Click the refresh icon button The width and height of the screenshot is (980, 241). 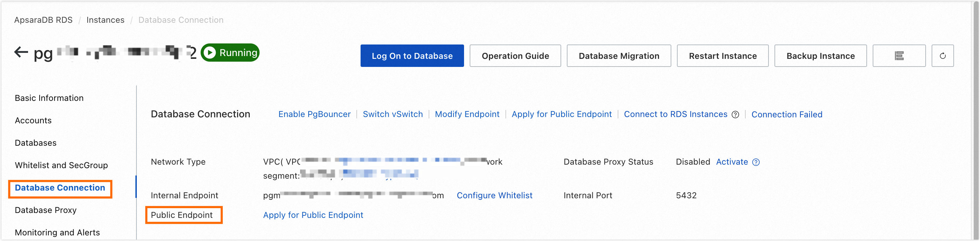tap(942, 56)
